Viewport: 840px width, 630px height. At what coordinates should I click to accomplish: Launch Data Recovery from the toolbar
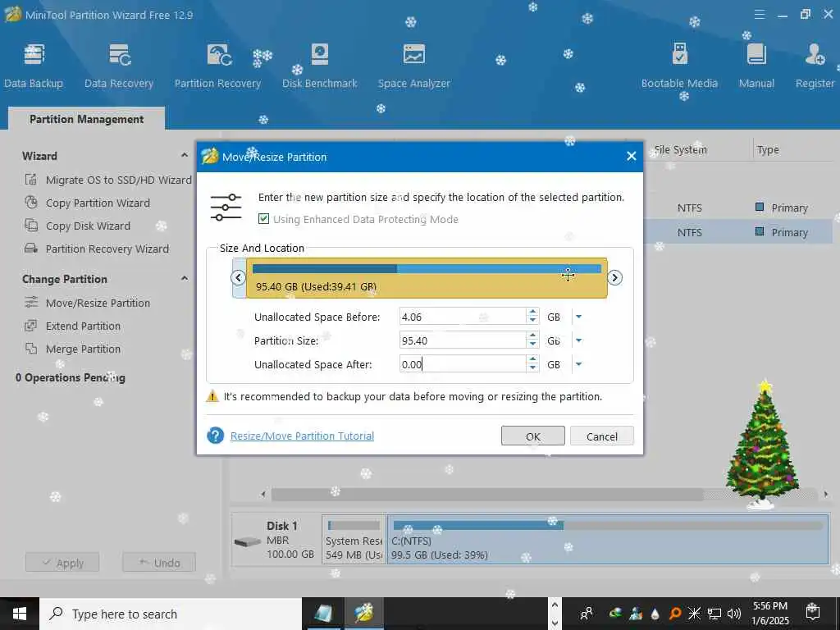[119, 66]
